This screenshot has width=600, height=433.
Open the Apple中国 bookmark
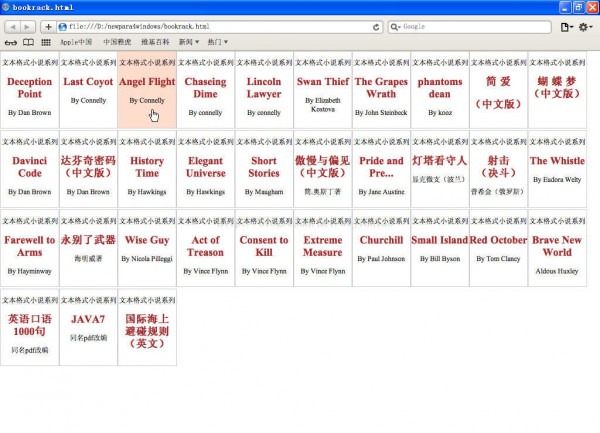point(76,42)
